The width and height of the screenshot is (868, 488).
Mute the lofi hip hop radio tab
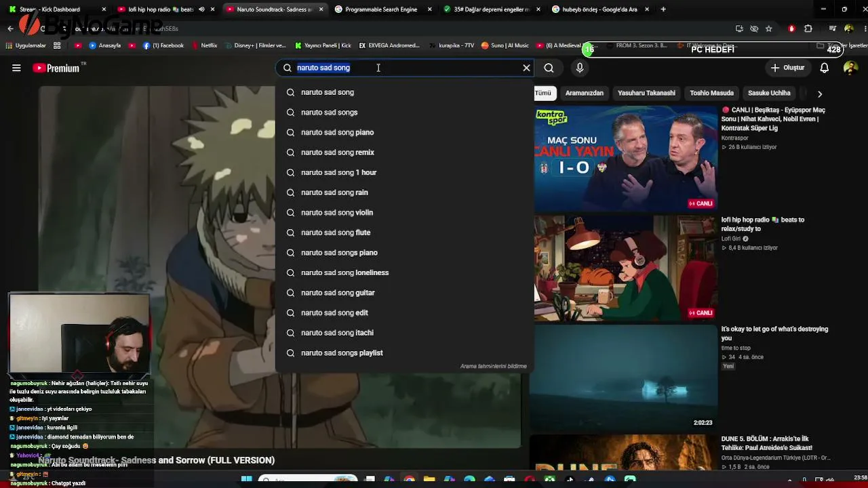(201, 9)
